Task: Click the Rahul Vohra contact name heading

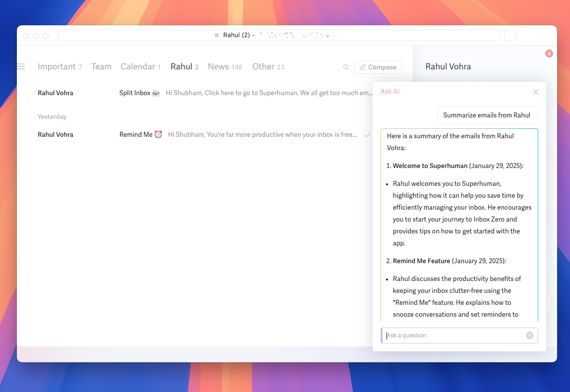Action: [448, 67]
